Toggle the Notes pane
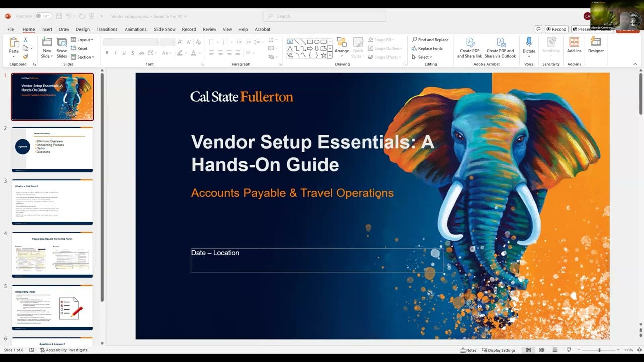Image resolution: width=644 pixels, height=362 pixels. pyautogui.click(x=468, y=350)
